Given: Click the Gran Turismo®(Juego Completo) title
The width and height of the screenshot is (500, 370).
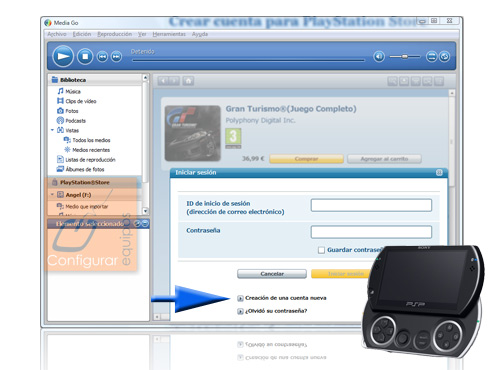Looking at the screenshot, I should coord(291,109).
